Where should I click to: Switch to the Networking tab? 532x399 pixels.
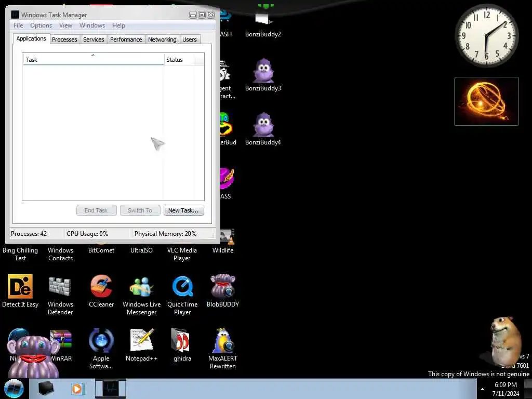(x=162, y=39)
